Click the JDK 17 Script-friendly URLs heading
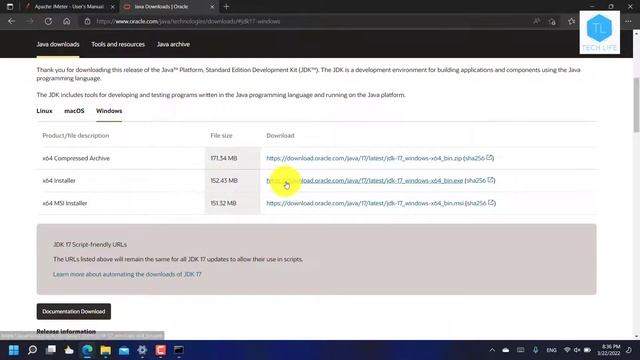The width and height of the screenshot is (640, 360). 90,244
